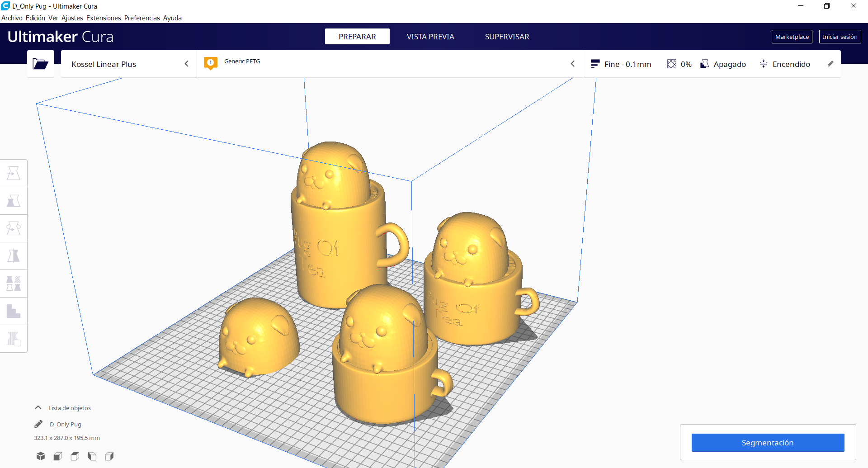Click the 0% infill value

(x=686, y=64)
